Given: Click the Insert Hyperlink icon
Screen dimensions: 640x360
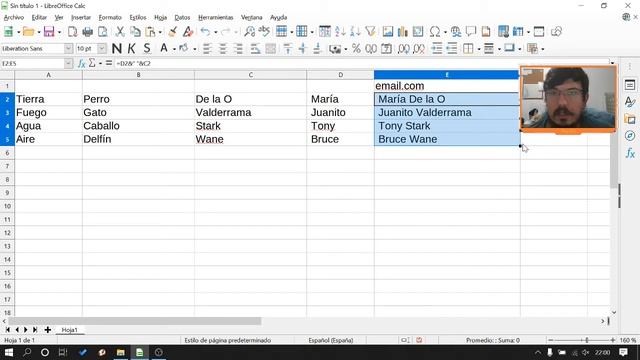Looking at the screenshot, I should click(x=456, y=31).
